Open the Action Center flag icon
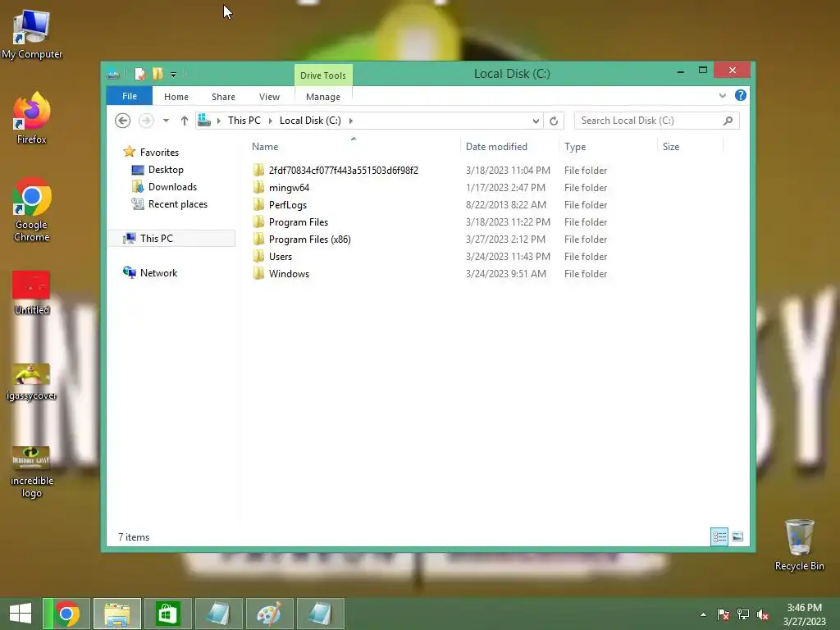The height and width of the screenshot is (630, 840). pos(723,614)
